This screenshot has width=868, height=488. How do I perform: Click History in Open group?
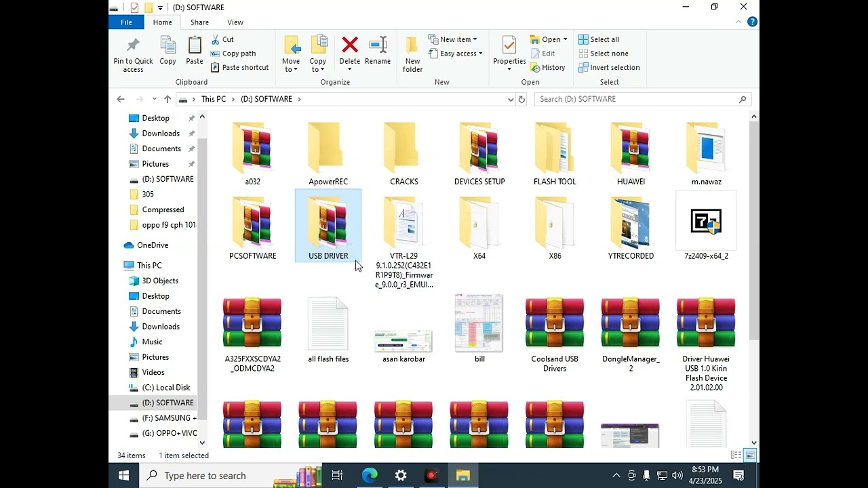[548, 67]
